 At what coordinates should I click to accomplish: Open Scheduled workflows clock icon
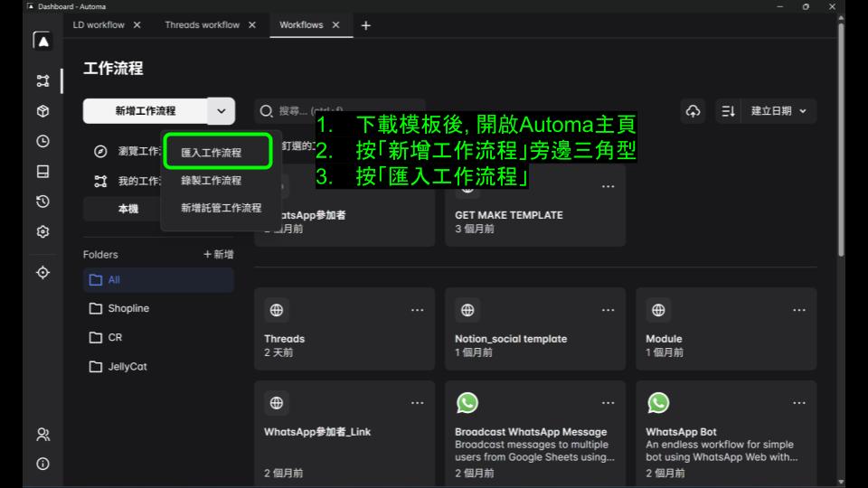[x=42, y=141]
